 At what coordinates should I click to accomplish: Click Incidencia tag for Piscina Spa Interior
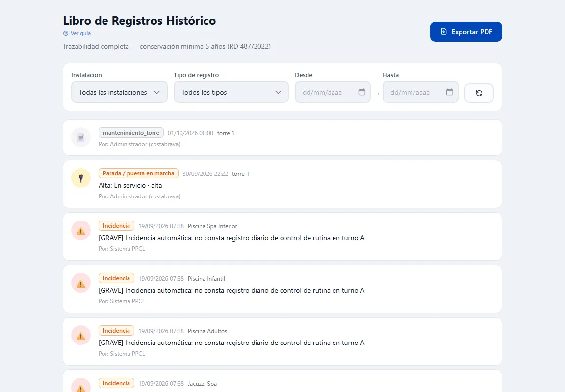tap(116, 226)
